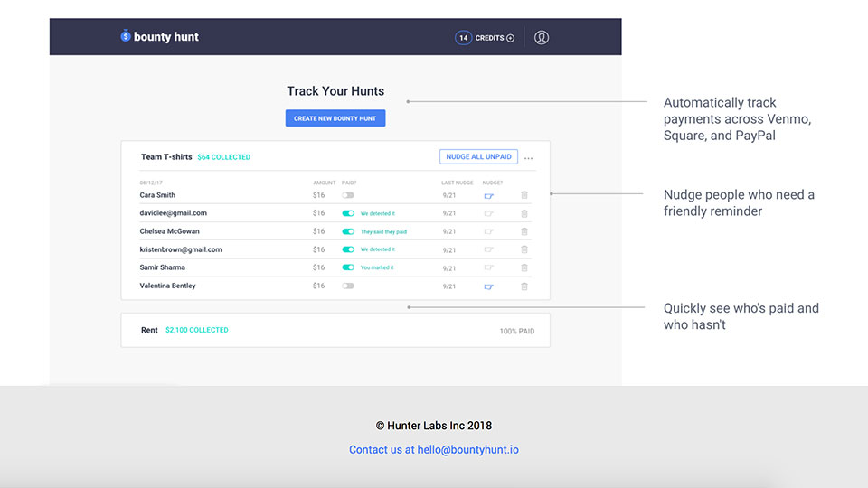868x488 pixels.
Task: Click the $2,100 COLLECTED text
Action: pyautogui.click(x=196, y=330)
